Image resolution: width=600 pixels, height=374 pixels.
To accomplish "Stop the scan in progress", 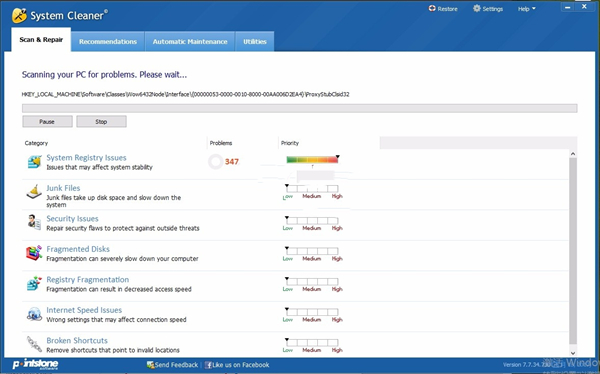I will [101, 122].
